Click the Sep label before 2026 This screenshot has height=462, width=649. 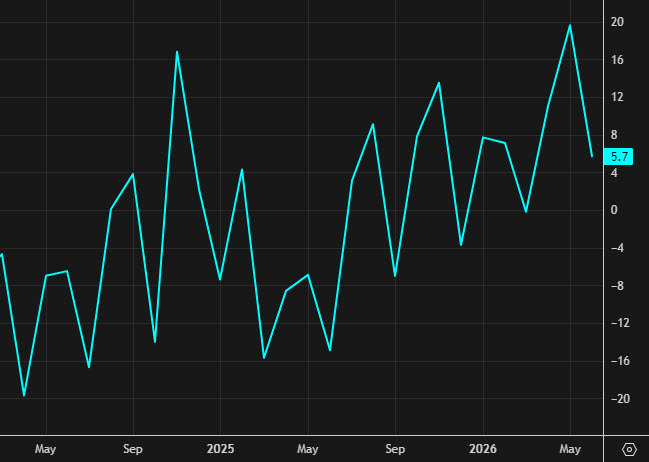pyautogui.click(x=395, y=449)
